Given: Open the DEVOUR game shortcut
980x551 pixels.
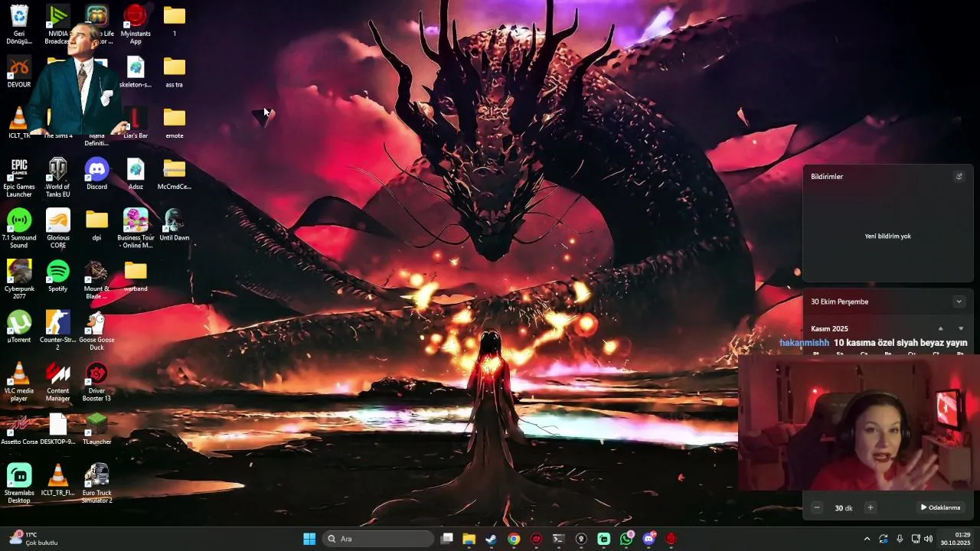Looking at the screenshot, I should (x=19, y=73).
